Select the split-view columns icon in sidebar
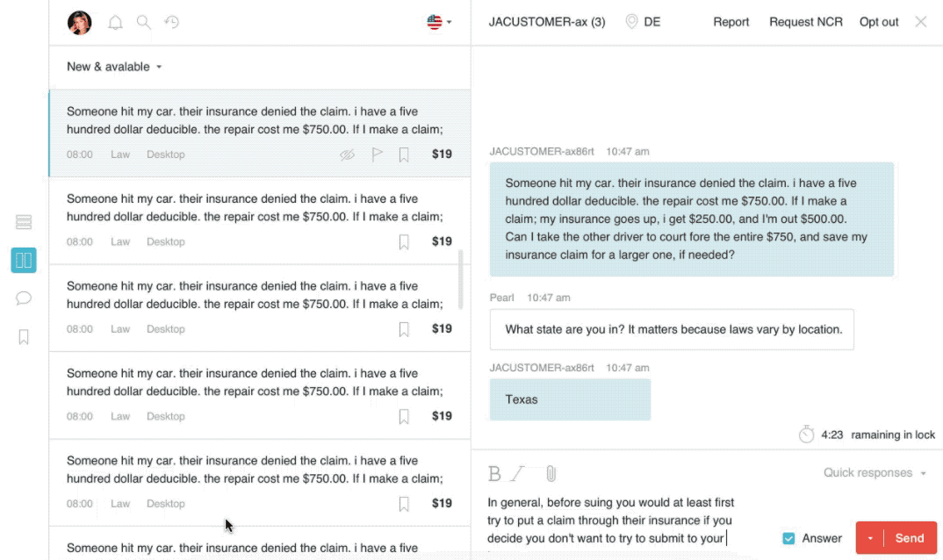This screenshot has width=943, height=560. [24, 260]
